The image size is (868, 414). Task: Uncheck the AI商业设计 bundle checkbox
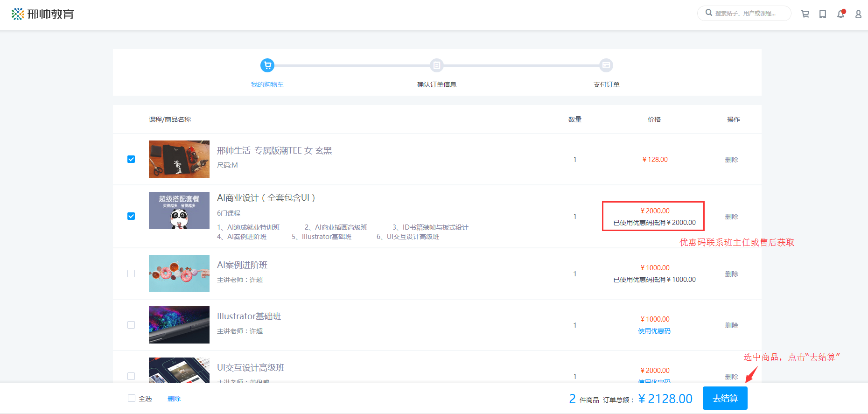point(131,216)
